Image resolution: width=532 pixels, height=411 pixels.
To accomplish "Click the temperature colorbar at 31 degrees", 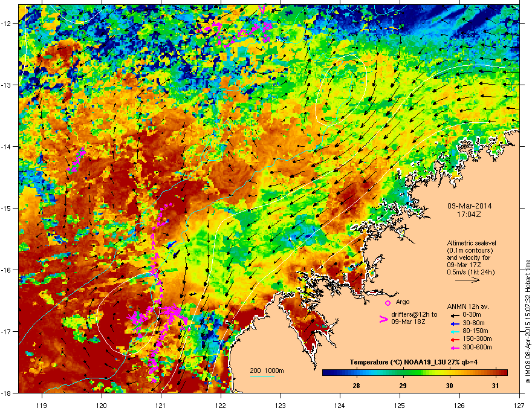I will coord(496,373).
